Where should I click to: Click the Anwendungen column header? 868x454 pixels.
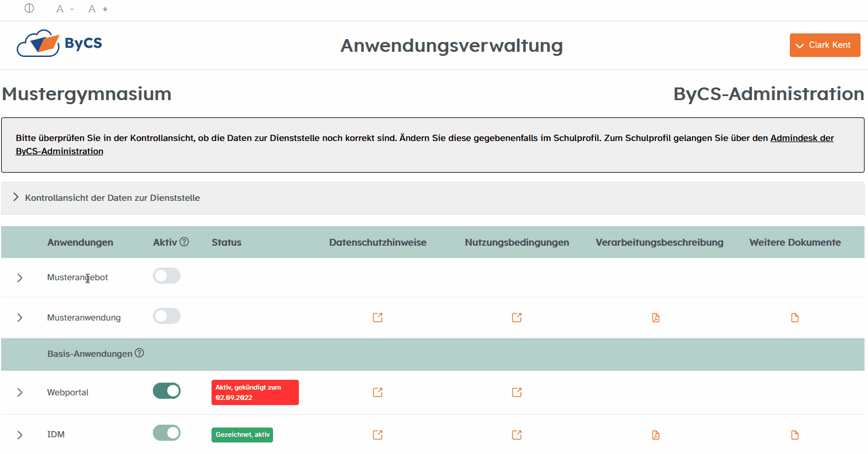coord(80,242)
